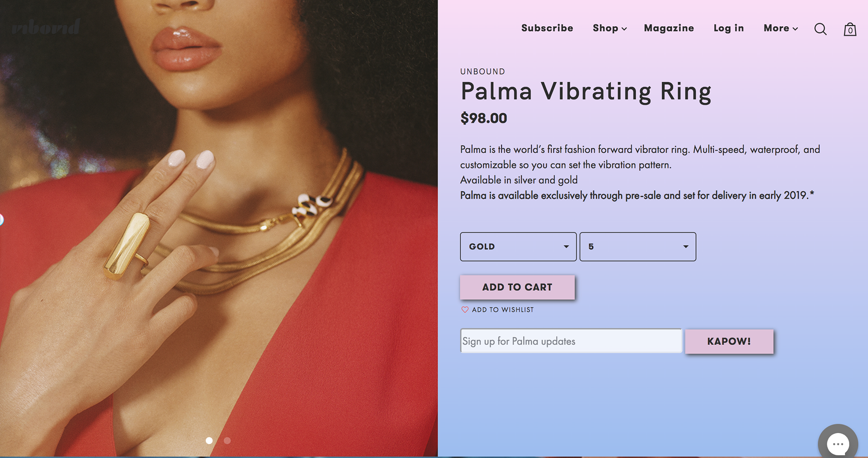Viewport: 868px width, 458px height.
Task: Open the chat bubble widget
Action: pyautogui.click(x=838, y=444)
